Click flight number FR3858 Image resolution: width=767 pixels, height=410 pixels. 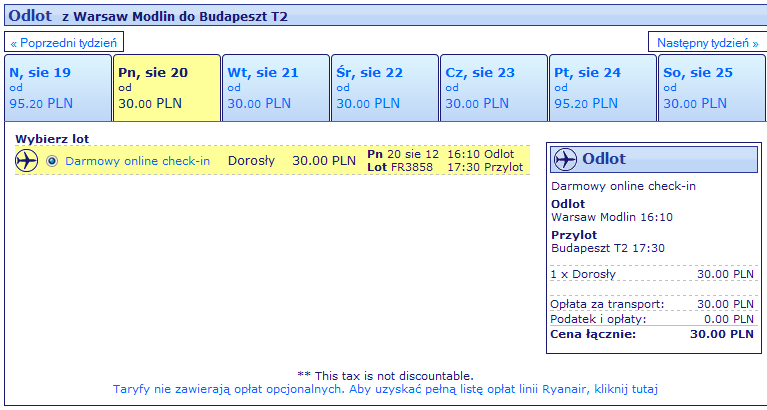[x=414, y=167]
